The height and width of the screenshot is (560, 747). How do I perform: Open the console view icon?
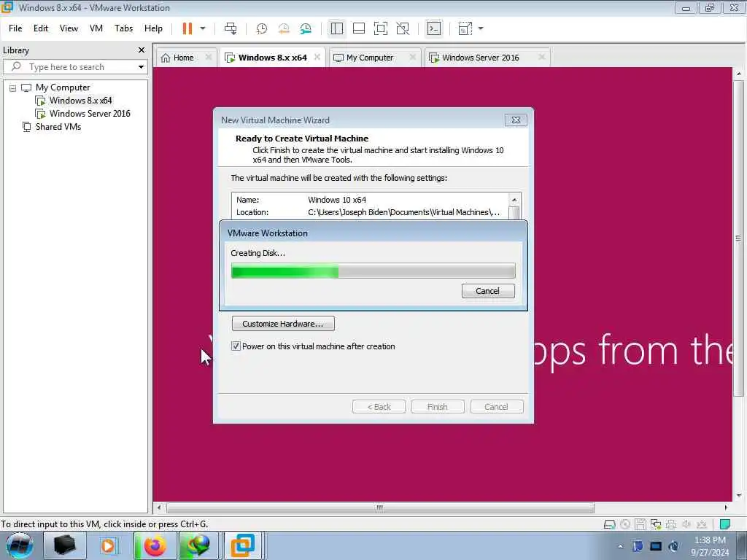coord(433,28)
